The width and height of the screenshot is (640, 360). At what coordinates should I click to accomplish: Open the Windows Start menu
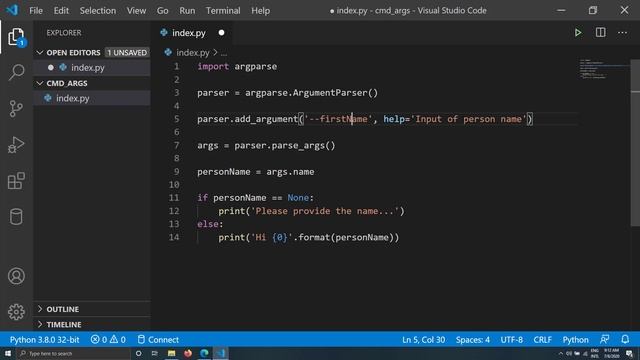coord(8,353)
